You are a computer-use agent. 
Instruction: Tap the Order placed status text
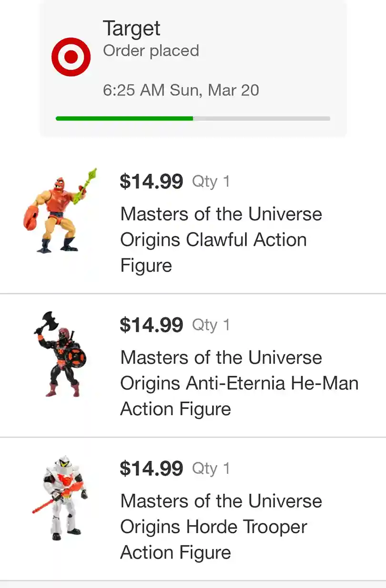151,51
